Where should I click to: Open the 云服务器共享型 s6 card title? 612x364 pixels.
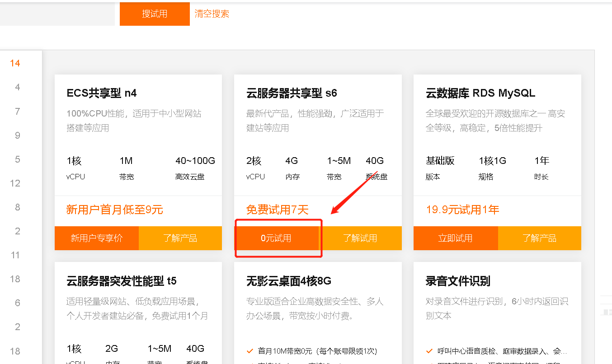(292, 93)
